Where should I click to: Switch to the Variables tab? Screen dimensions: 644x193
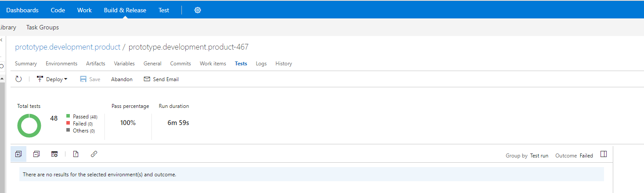(124, 64)
